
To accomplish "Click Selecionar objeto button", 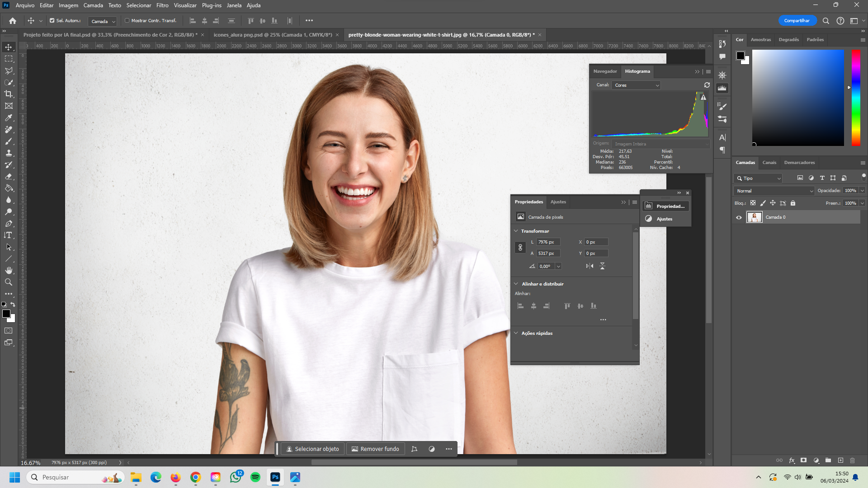I will pos(312,449).
